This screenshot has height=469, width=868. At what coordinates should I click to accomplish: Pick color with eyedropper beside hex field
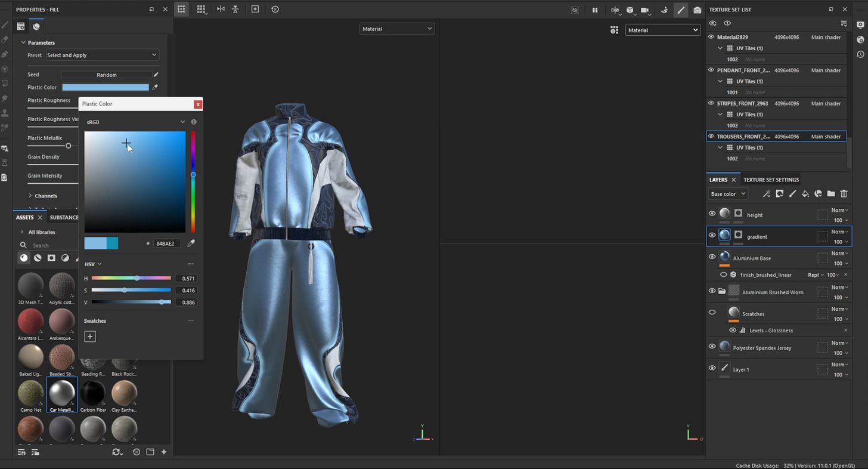click(191, 243)
